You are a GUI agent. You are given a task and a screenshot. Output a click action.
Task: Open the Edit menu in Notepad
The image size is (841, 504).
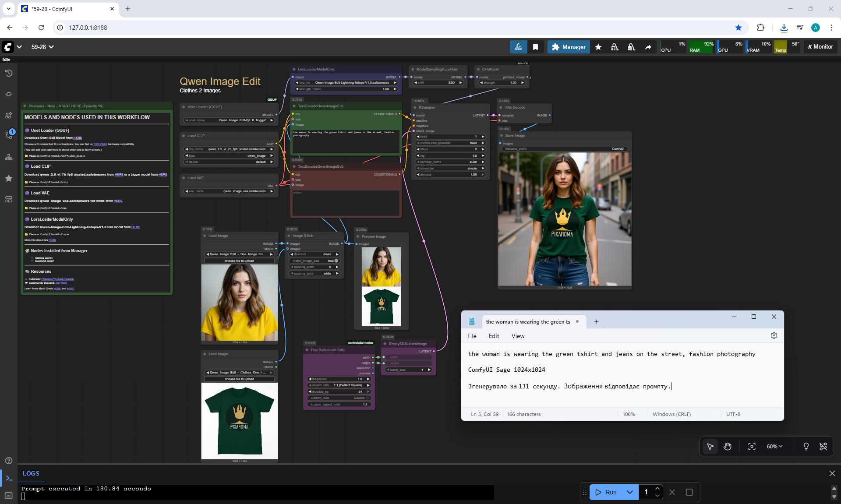point(494,336)
